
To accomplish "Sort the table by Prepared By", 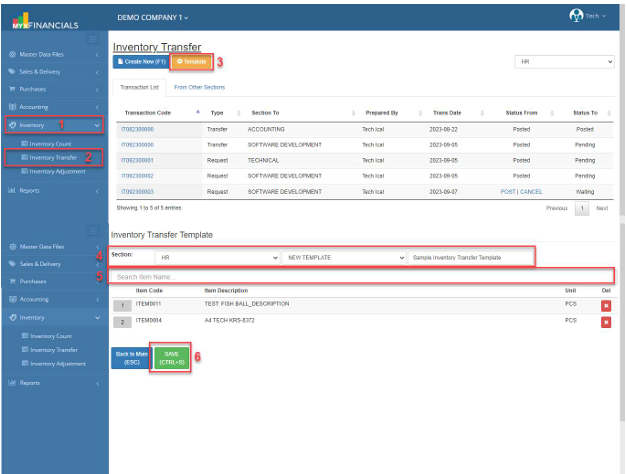I will pos(380,113).
